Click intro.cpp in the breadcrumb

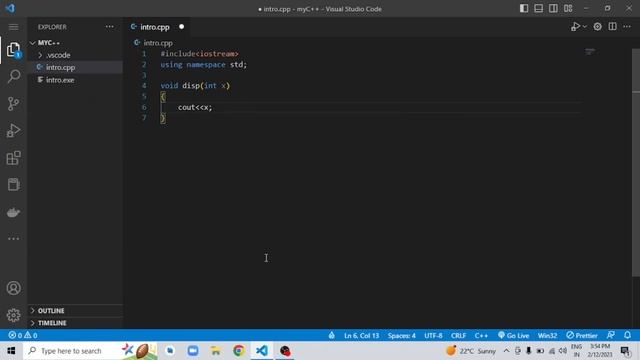coord(158,43)
